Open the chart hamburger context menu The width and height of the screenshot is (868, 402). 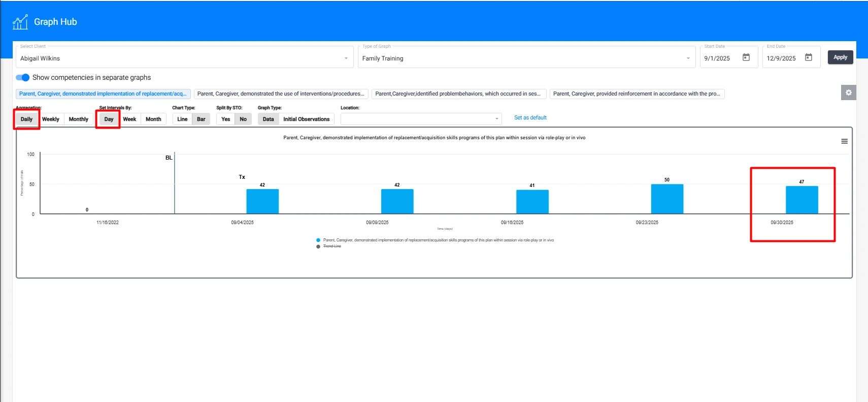844,141
